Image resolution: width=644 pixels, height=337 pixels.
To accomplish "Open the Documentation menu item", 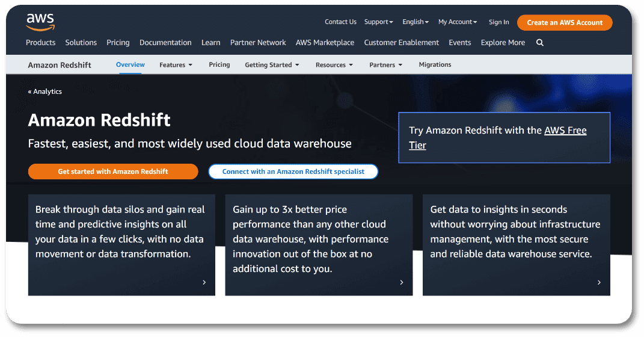I will 165,42.
